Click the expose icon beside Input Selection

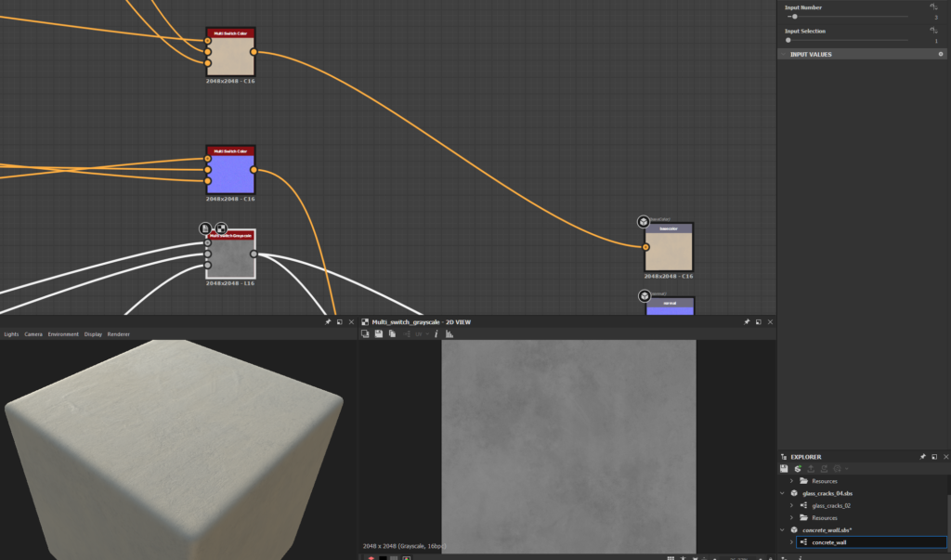[933, 31]
